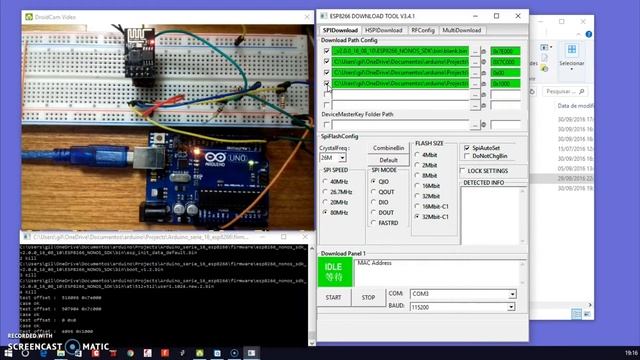Switch Explorer to the details view icon
Image resolution: width=640 pixels, height=360 pixels.
(x=576, y=313)
